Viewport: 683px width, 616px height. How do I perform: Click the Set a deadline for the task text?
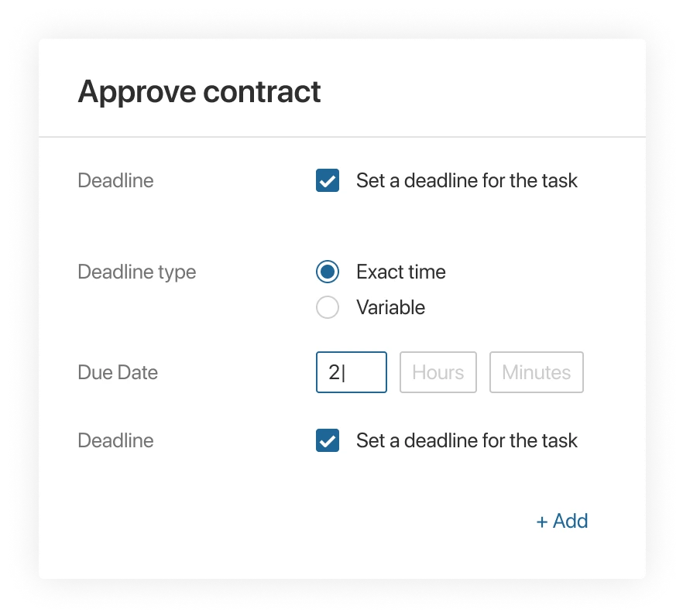tap(466, 180)
